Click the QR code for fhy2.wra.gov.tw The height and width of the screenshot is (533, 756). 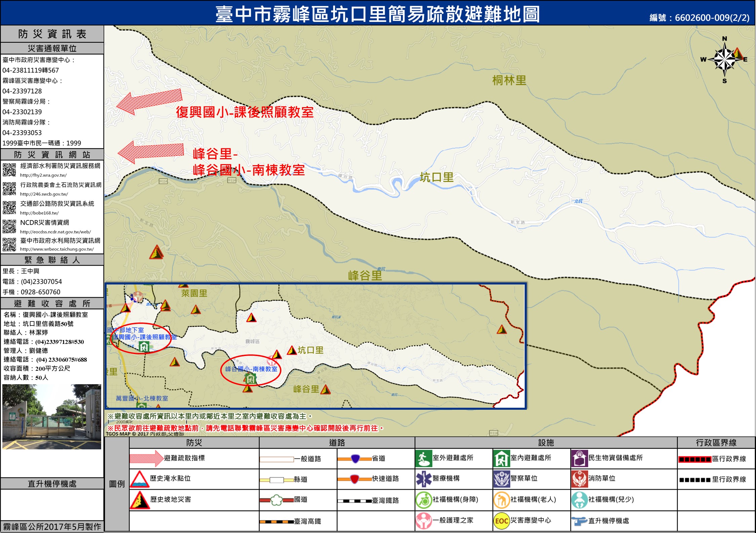pos(9,170)
